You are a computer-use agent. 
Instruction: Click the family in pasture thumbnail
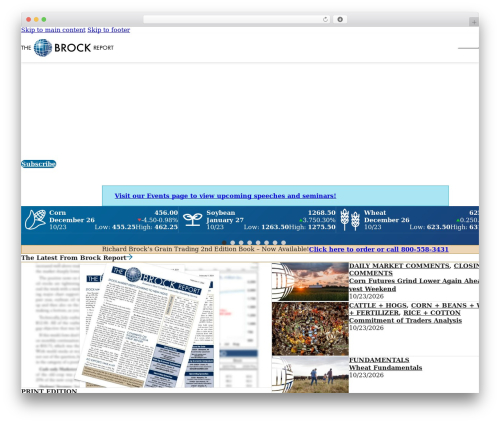(x=310, y=375)
